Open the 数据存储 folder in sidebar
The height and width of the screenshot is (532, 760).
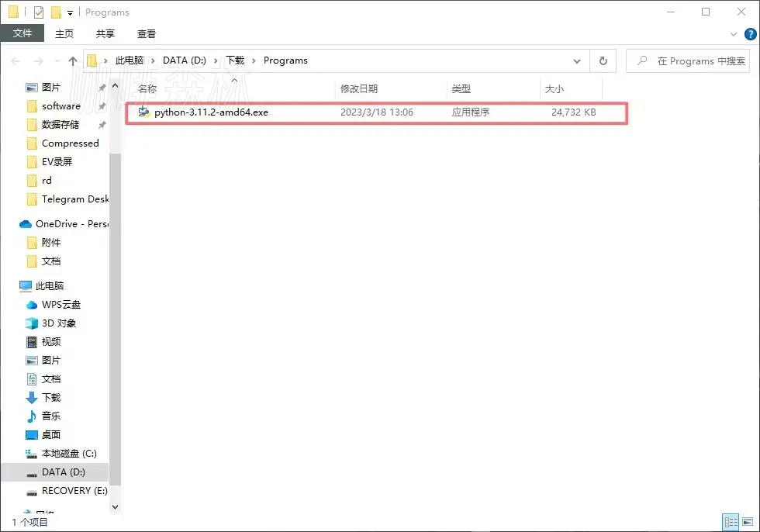tap(60, 125)
